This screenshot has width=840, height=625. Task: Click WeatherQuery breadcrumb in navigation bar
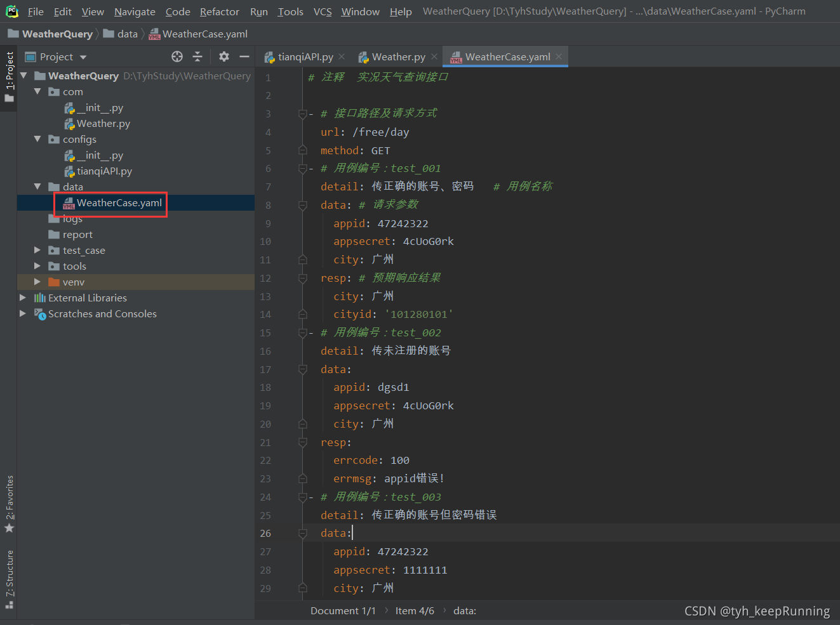pyautogui.click(x=50, y=34)
